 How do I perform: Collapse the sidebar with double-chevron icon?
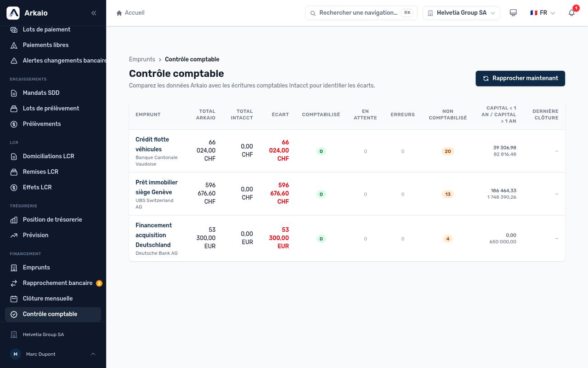[94, 13]
